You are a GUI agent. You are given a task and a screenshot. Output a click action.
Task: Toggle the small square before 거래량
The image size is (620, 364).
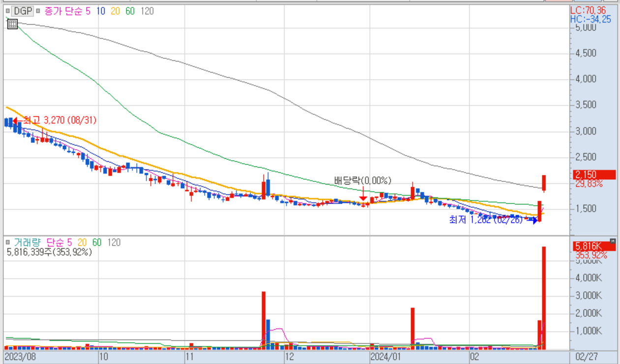(7, 242)
